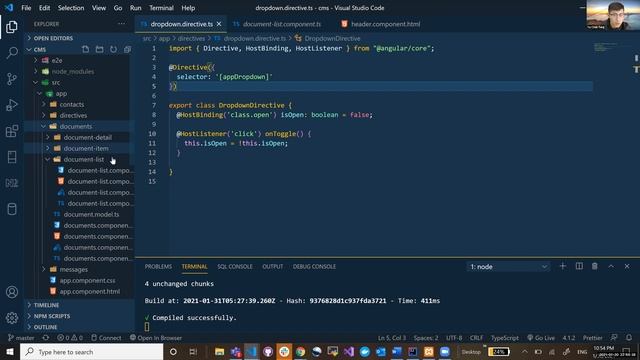Maximize the terminal panel with chevron up
This screenshot has height=360, width=640.
(611, 266)
